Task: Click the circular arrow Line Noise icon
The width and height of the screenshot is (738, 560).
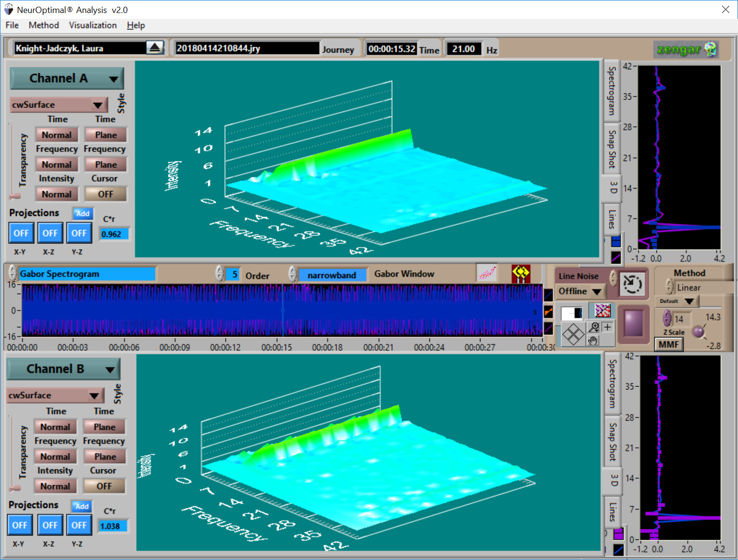Action: click(632, 284)
